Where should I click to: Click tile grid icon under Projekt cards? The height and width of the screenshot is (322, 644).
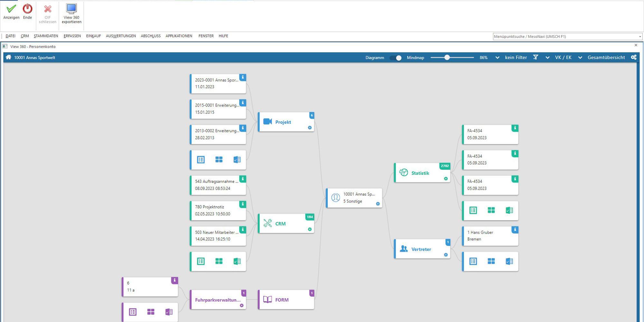tap(219, 160)
